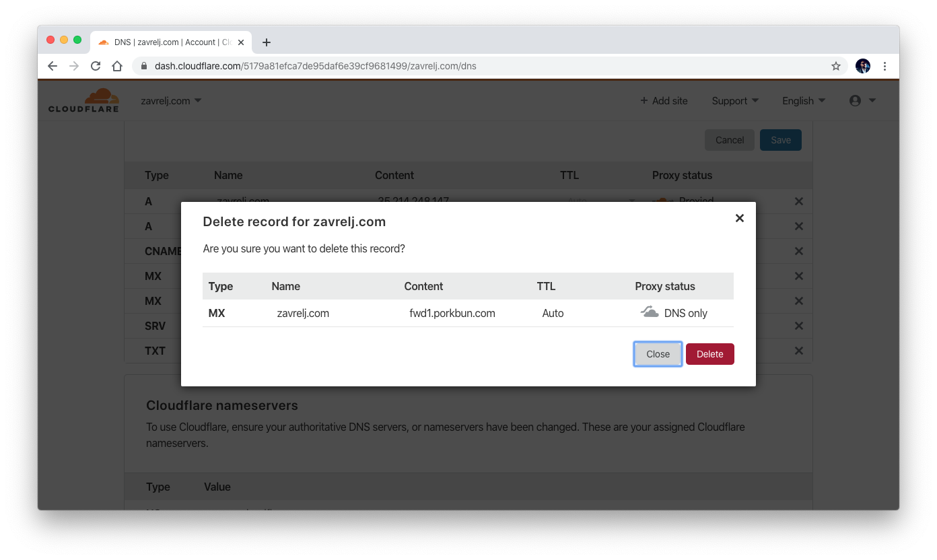Click the fwd1.porkbun.com content cell
This screenshot has height=560, width=937.
pos(452,313)
